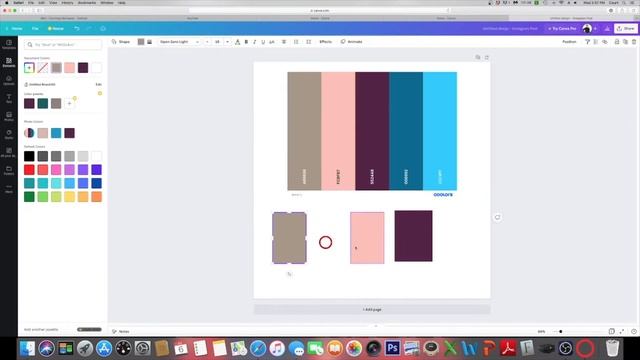Increase font size with plus button
This screenshot has height=360, width=640.
[227, 42]
